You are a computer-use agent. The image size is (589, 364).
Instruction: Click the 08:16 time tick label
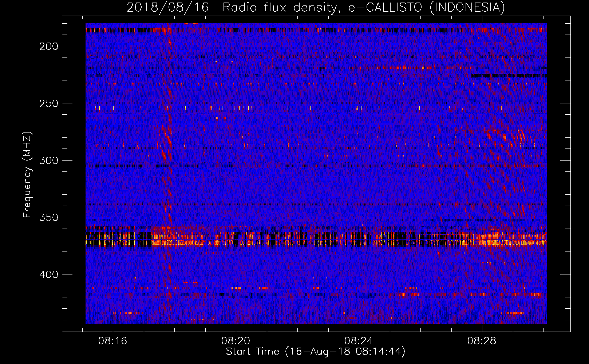[x=113, y=341]
